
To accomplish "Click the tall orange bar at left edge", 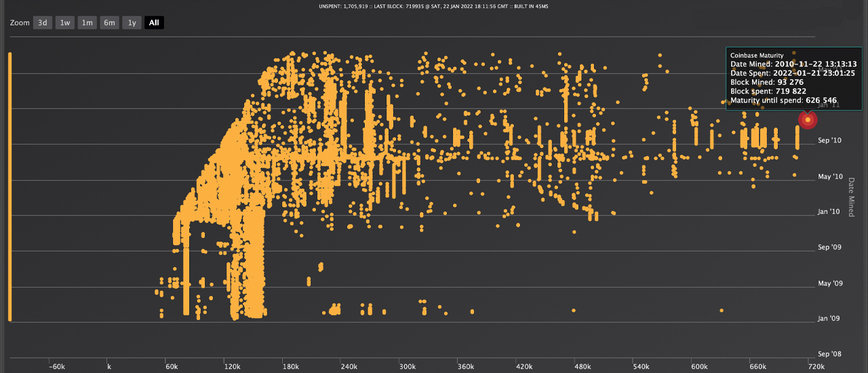I will (9, 186).
